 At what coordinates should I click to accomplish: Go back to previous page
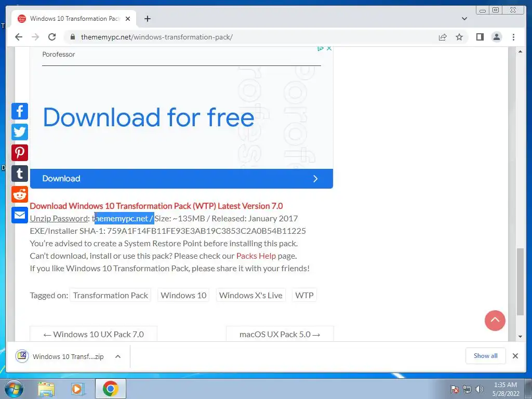click(x=19, y=37)
